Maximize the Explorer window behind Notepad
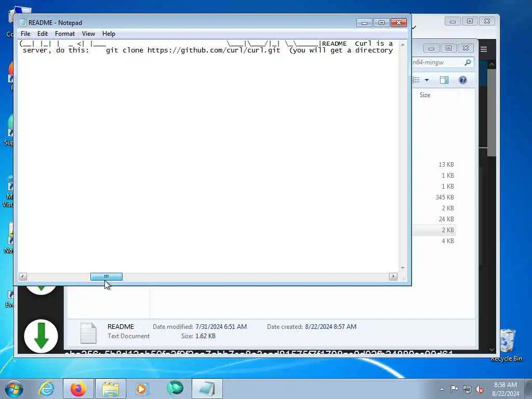532x399 pixels. (448, 48)
